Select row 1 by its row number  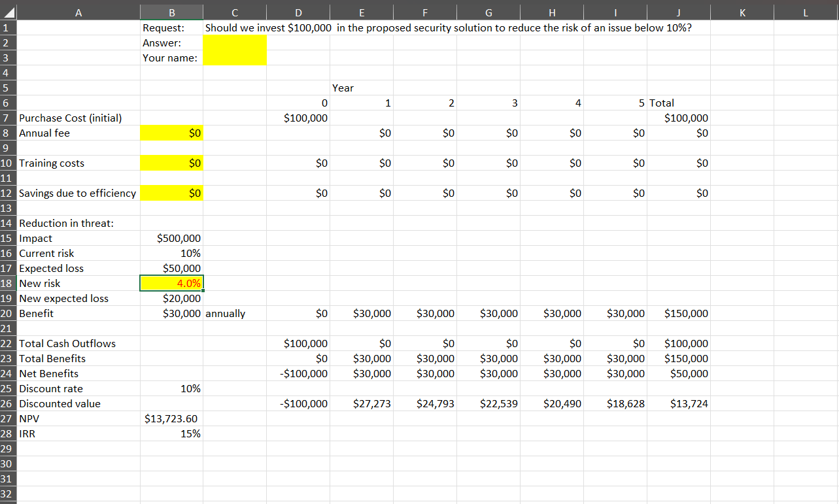pyautogui.click(x=9, y=28)
